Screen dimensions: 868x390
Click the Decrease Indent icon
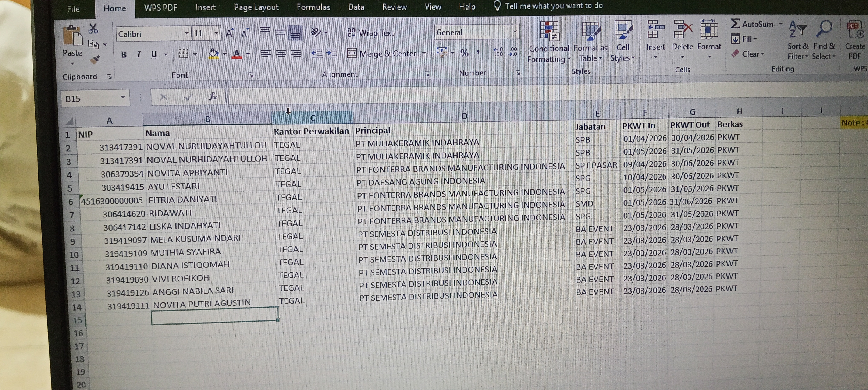pos(317,53)
